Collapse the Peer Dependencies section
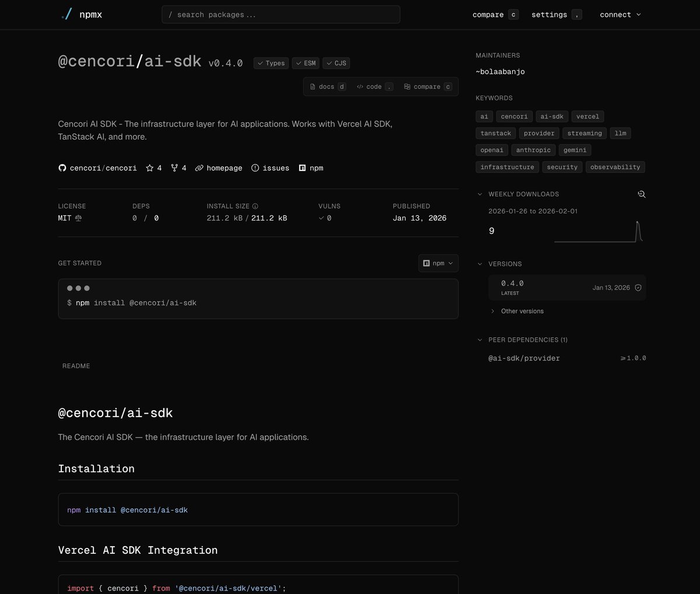Screen dimensions: 700x594 (x=480, y=340)
